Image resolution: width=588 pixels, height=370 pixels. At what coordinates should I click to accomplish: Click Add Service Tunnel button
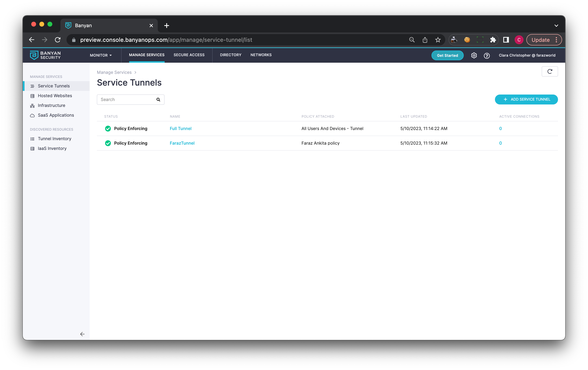526,99
